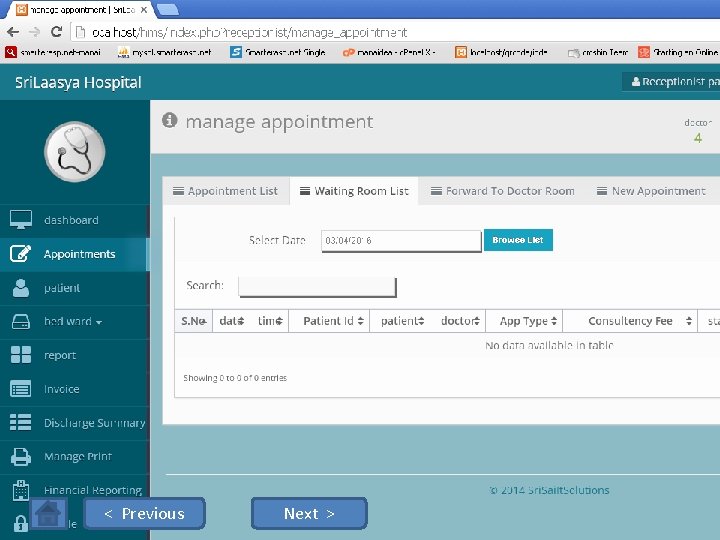Screen dimensions: 720x540
Task: Select the Waiting Room List tab
Action: (x=354, y=191)
